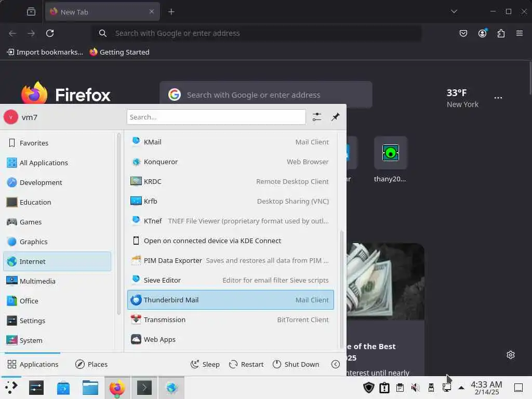This screenshot has height=399, width=532.
Task: Switch to Firefox in the taskbar
Action: (117, 388)
